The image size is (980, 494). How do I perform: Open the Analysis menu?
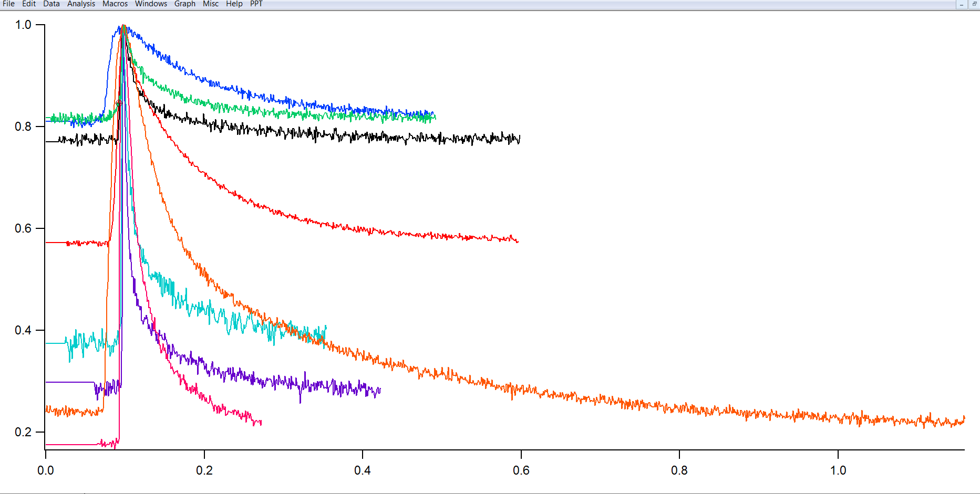[x=81, y=4]
